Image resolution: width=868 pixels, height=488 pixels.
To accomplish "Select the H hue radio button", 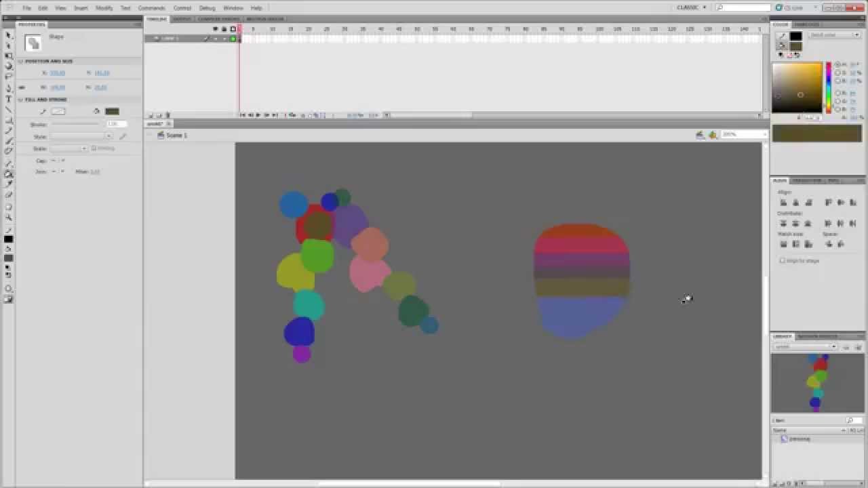I will click(838, 64).
